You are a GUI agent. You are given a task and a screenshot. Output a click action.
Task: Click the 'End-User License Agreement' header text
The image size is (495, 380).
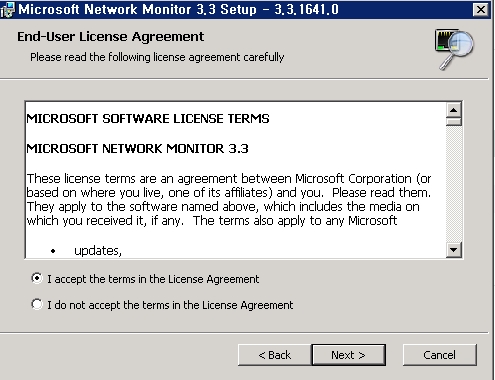[110, 37]
